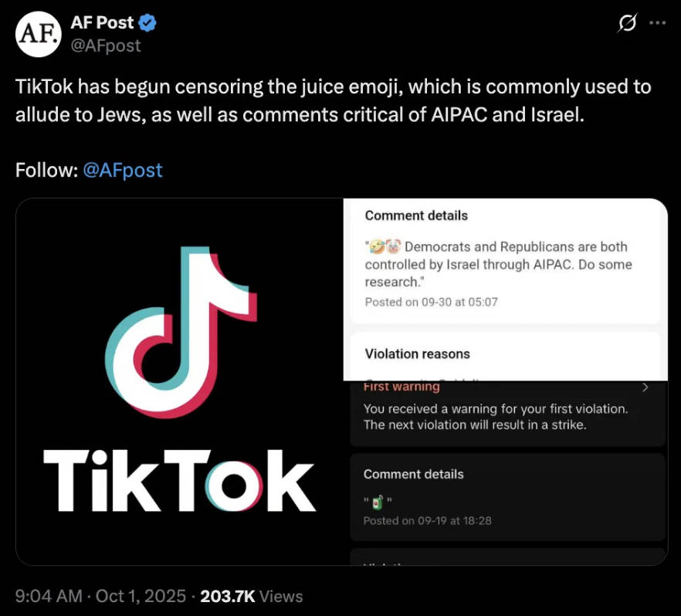The height and width of the screenshot is (616, 681).
Task: Open Grok explain icon on post
Action: pyautogui.click(x=626, y=24)
